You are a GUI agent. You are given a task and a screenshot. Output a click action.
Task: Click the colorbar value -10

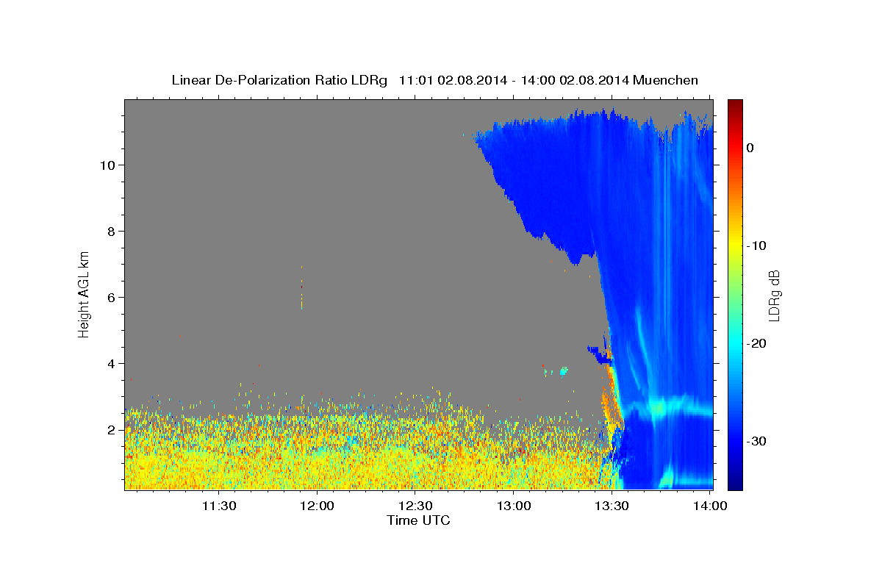pyautogui.click(x=756, y=245)
